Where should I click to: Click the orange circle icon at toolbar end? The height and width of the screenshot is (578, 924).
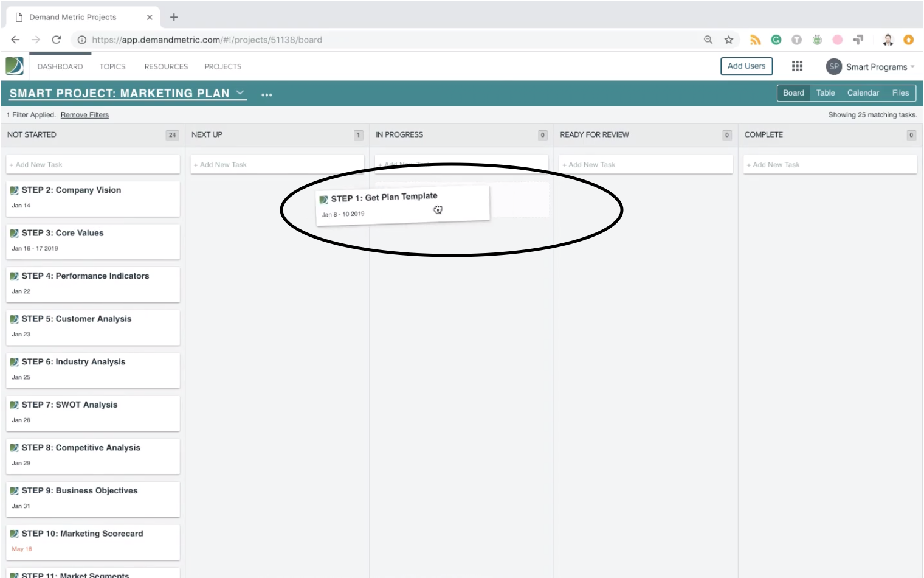tap(909, 40)
